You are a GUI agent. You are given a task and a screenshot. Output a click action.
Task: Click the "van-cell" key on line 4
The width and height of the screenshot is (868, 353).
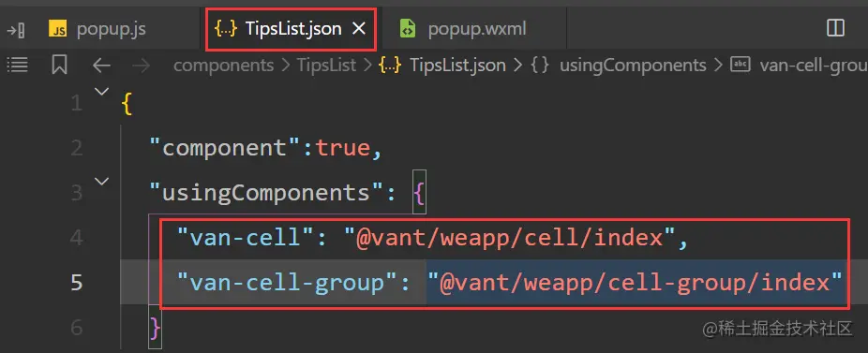tap(246, 238)
